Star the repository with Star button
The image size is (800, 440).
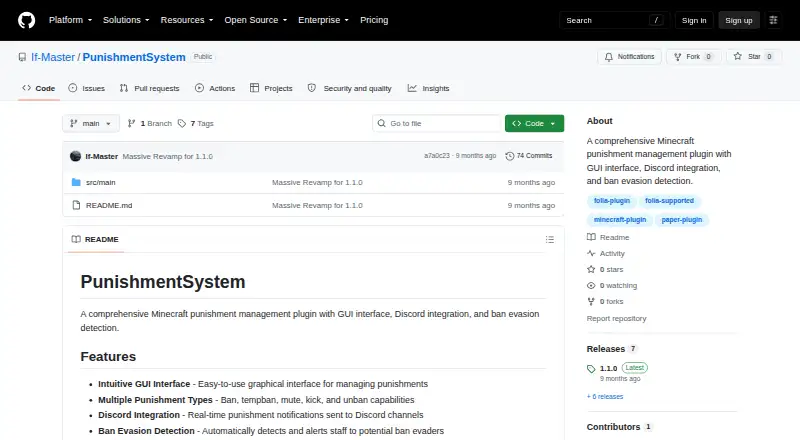(x=754, y=57)
